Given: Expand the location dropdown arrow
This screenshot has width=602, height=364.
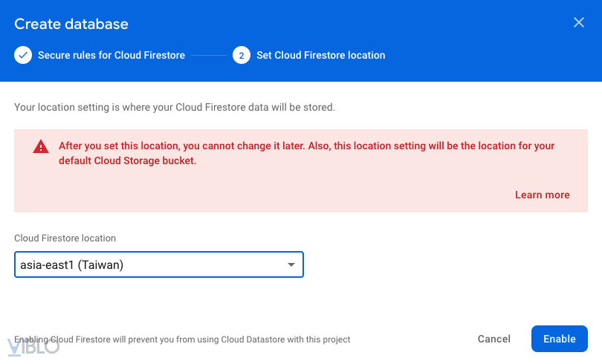Looking at the screenshot, I should pyautogui.click(x=292, y=264).
